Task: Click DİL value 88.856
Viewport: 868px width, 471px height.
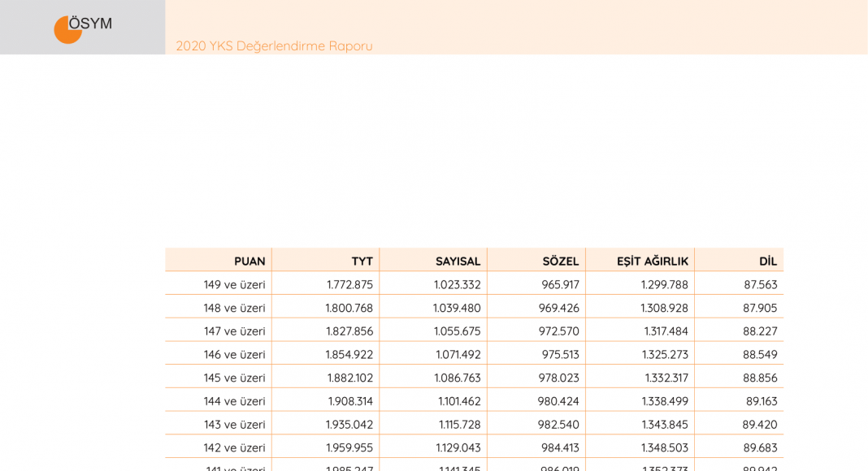Action: point(760,378)
